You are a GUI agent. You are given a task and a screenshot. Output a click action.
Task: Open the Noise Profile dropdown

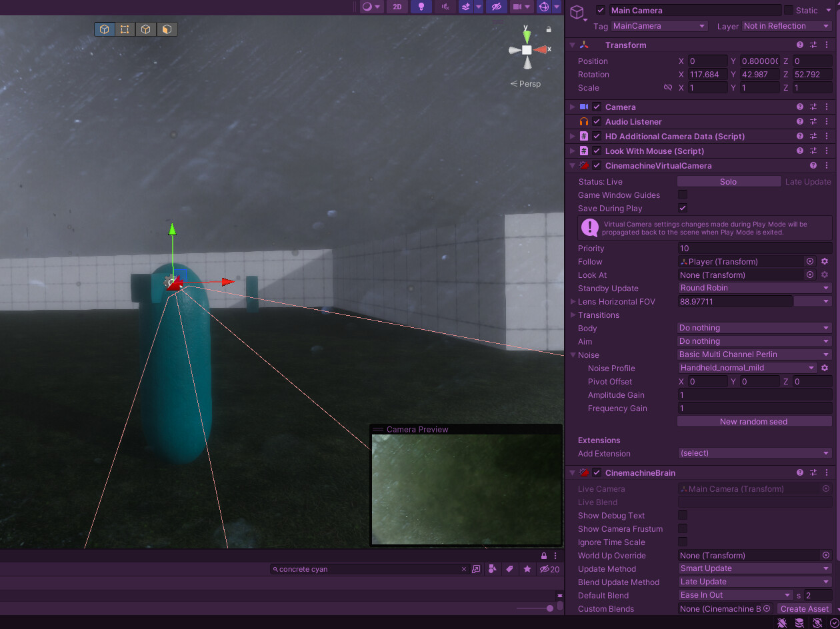tap(746, 367)
